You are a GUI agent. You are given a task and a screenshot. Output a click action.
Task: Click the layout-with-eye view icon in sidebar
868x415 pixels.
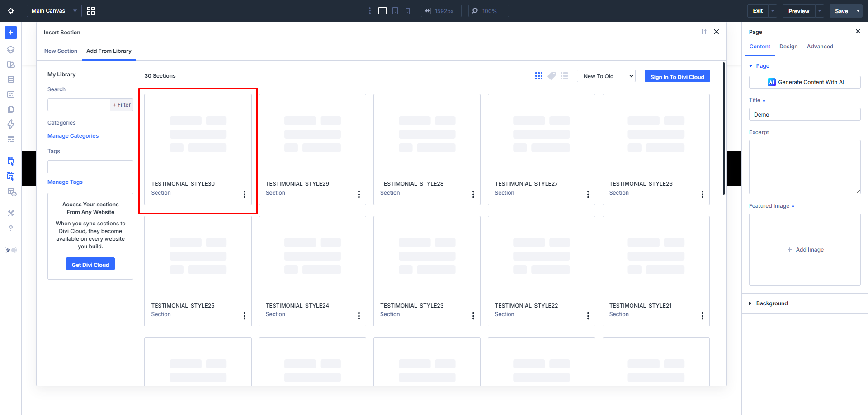coord(12,192)
